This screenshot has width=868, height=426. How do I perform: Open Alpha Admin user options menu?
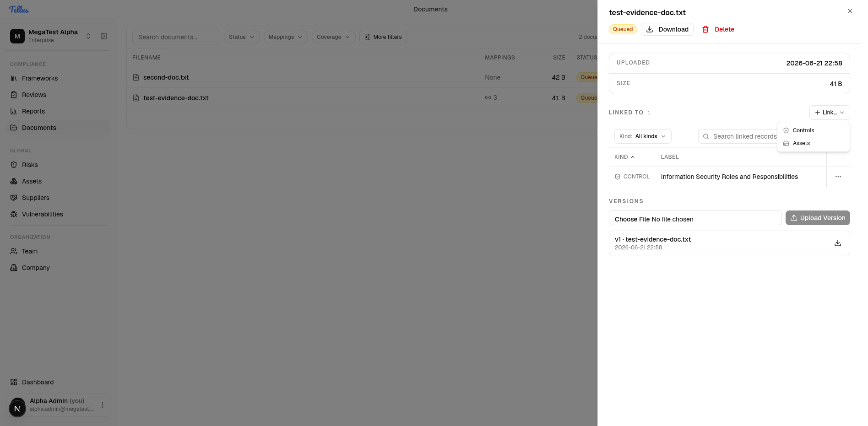coord(103,405)
